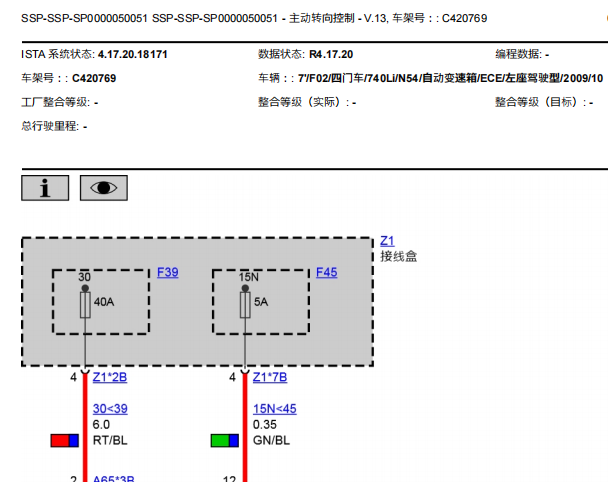
Task: Select the 接线盒 label
Action: coord(399,257)
